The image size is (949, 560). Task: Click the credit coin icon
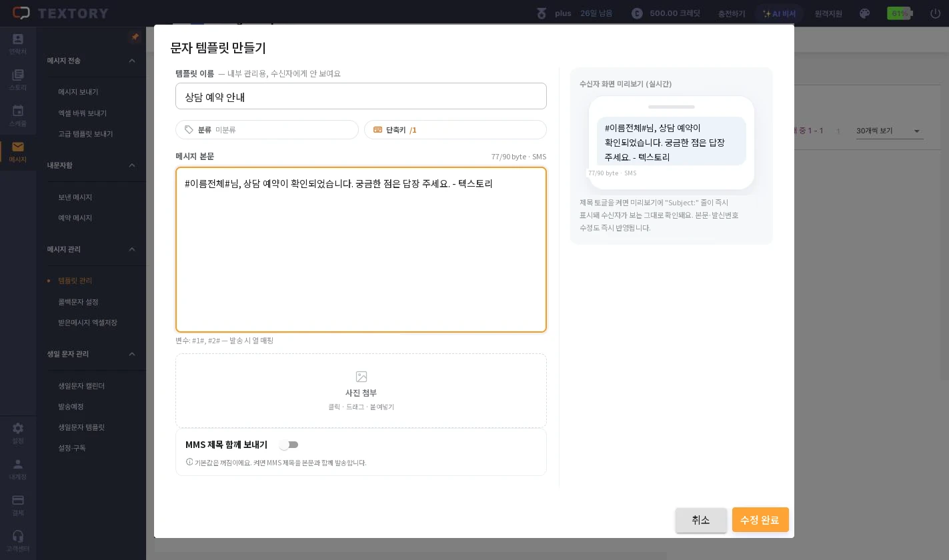pos(637,13)
